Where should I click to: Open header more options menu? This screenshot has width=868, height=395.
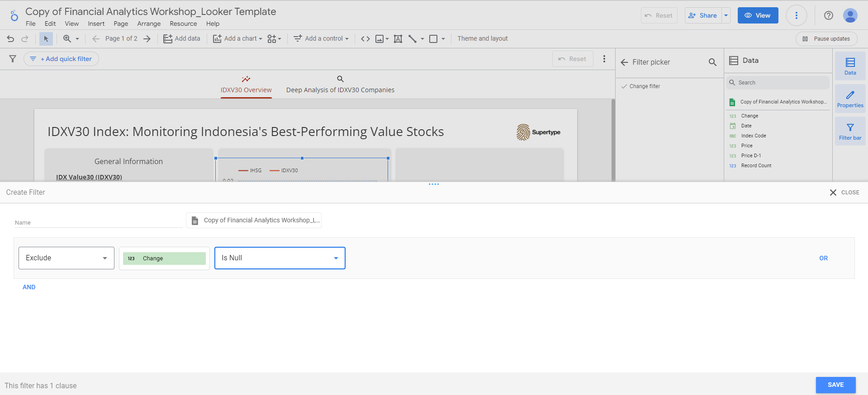tap(797, 15)
